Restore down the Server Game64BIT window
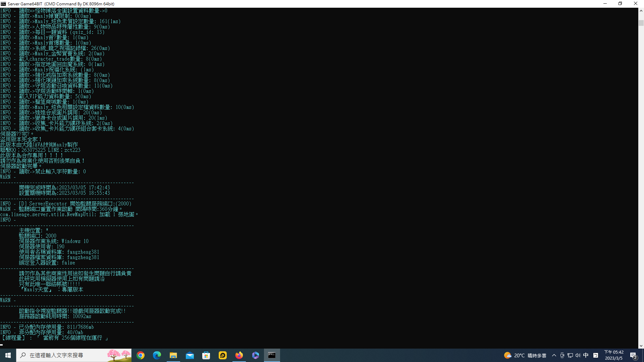Viewport: 644px width, 362px height. tap(620, 4)
